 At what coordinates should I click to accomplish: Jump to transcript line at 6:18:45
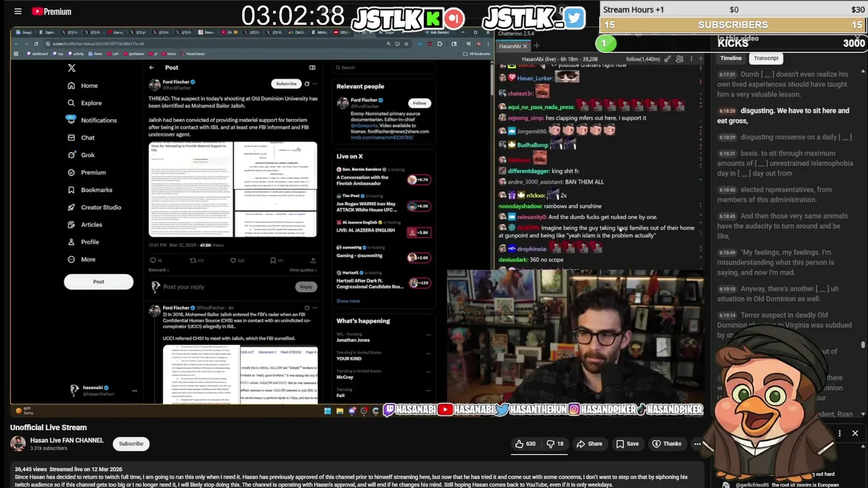783,226
